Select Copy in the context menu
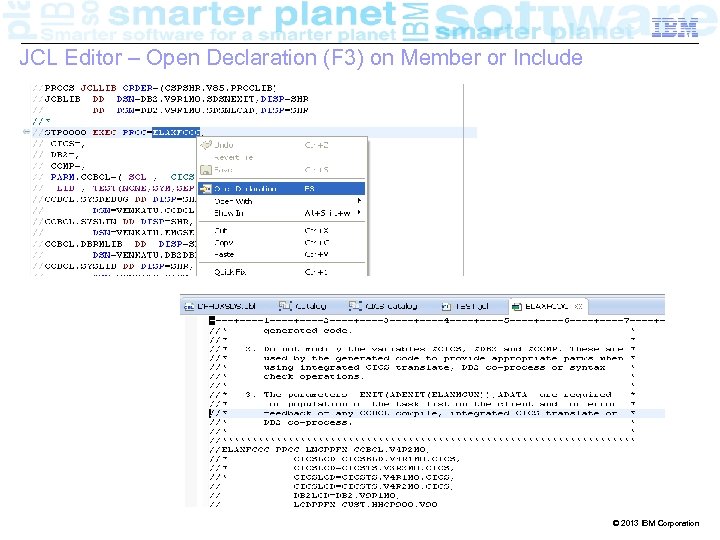 281,242
